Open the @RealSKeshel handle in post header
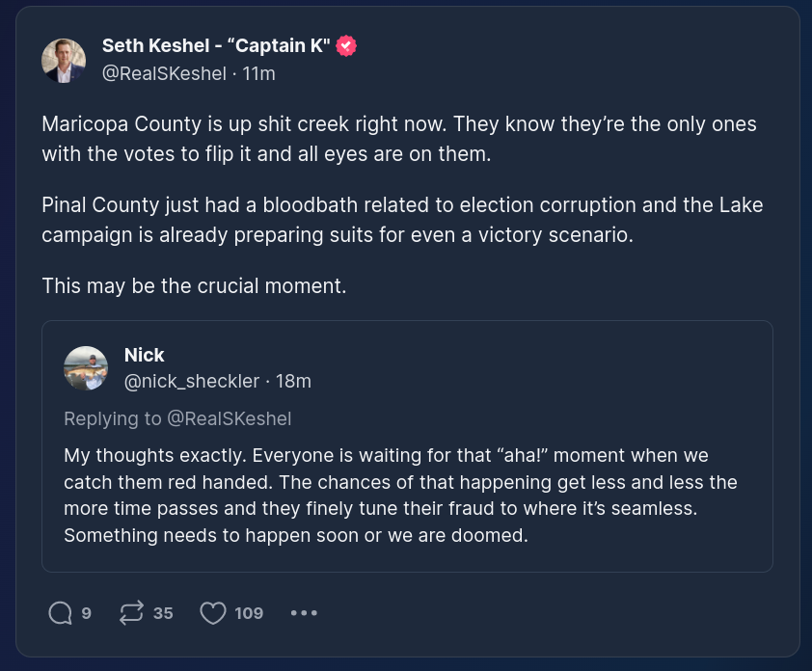The height and width of the screenshot is (671, 812). tap(164, 73)
